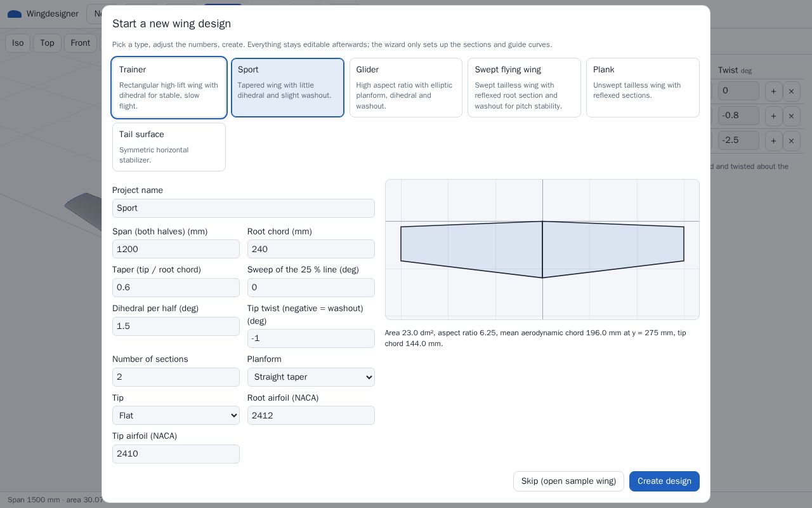Focus the Project name field
Viewport: 812px width, 508px height.
pyautogui.click(x=244, y=208)
